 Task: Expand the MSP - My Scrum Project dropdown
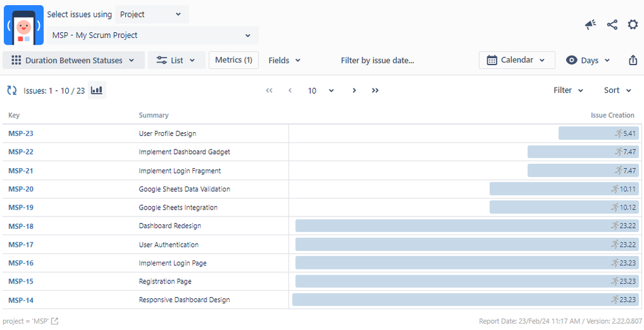click(153, 35)
